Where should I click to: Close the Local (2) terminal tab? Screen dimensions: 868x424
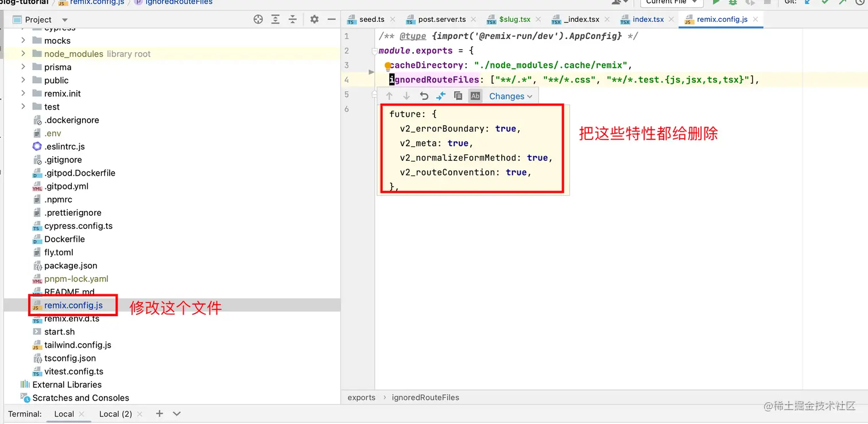point(140,414)
